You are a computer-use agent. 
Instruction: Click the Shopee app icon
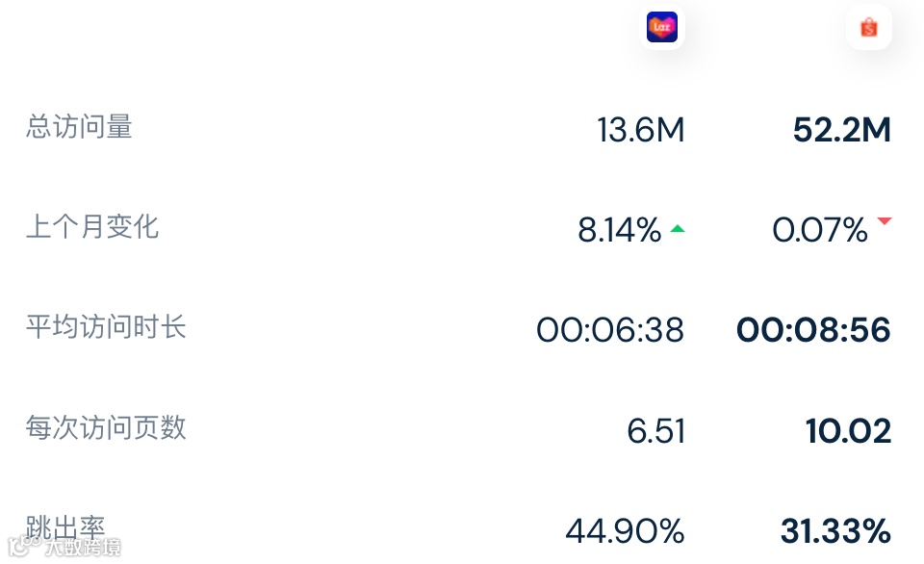point(868,27)
